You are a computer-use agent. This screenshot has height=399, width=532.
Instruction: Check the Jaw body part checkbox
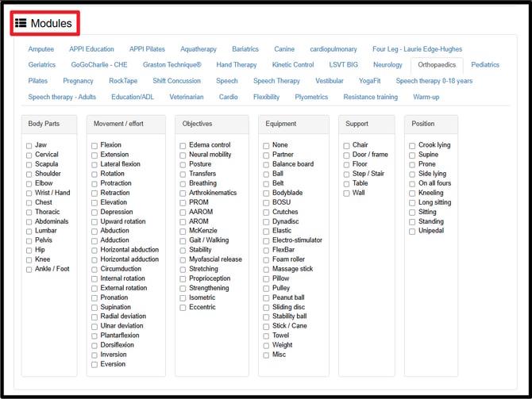pyautogui.click(x=29, y=146)
